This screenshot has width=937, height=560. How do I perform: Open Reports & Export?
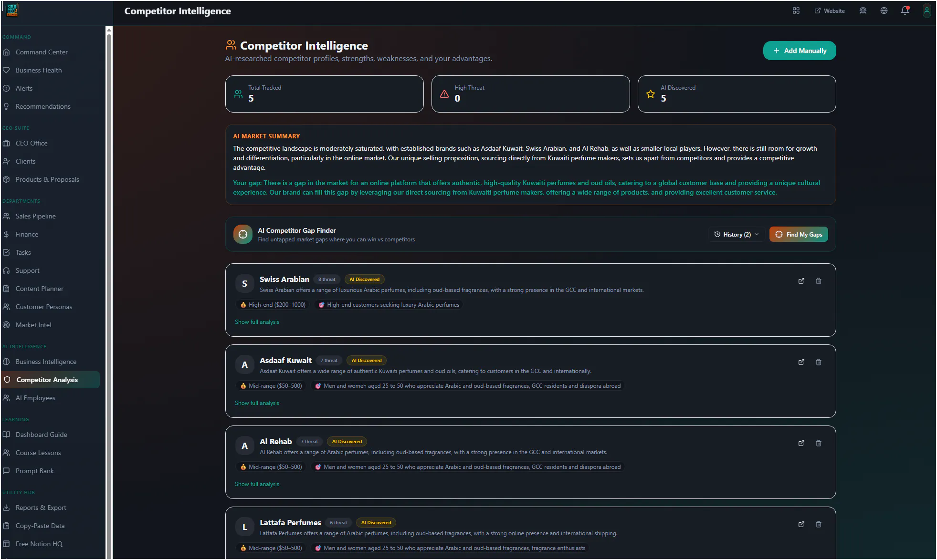[x=51, y=508]
